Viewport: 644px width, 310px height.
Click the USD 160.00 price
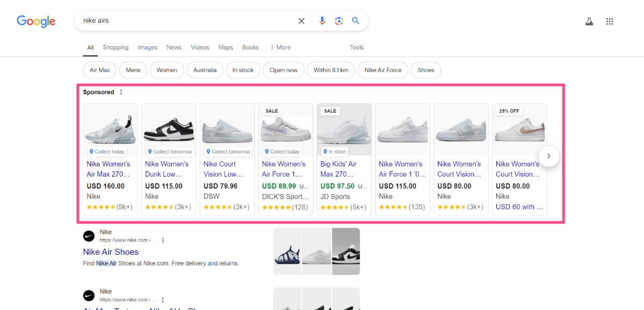pos(106,186)
